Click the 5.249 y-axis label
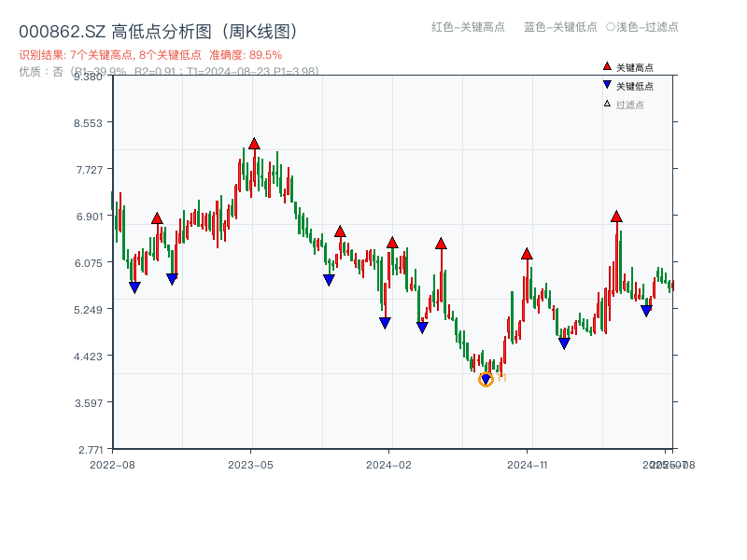The height and width of the screenshot is (560, 747). tap(88, 310)
